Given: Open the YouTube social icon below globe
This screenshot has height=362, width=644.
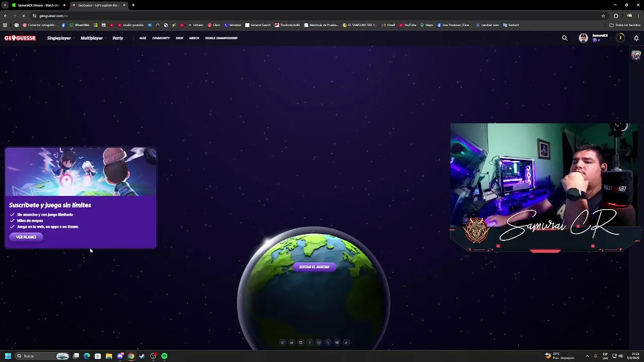Looking at the screenshot, I should (x=337, y=342).
